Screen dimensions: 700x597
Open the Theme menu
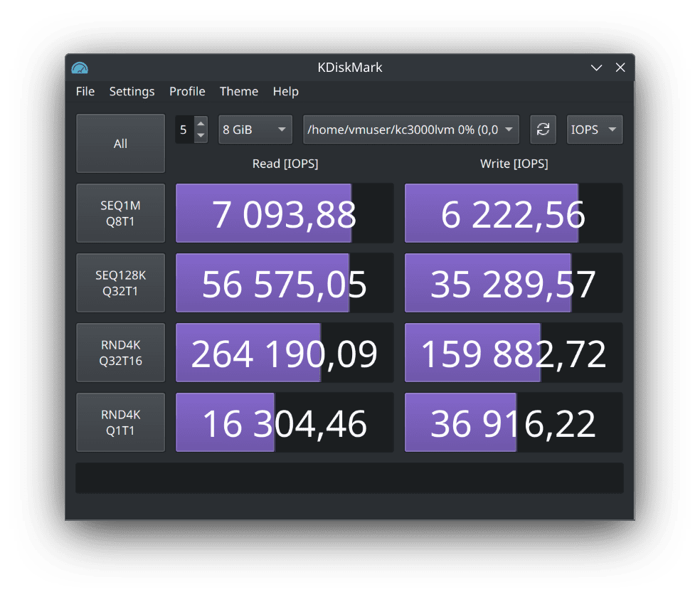(239, 92)
